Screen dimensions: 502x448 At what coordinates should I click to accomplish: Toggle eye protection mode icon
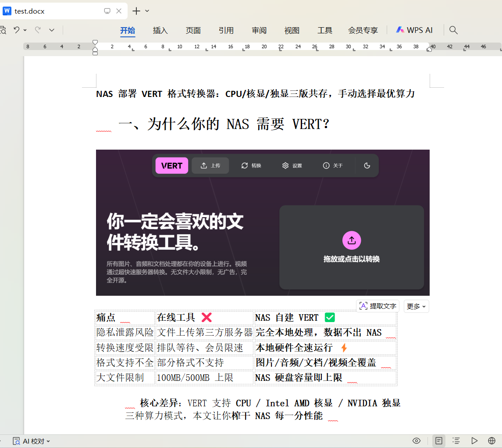pyautogui.click(x=417, y=441)
